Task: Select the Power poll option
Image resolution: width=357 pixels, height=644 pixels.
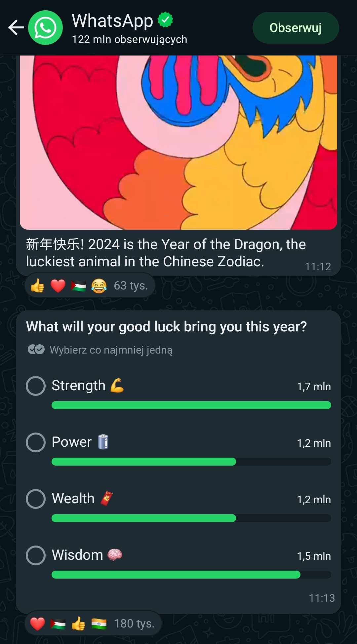Action: 36,442
